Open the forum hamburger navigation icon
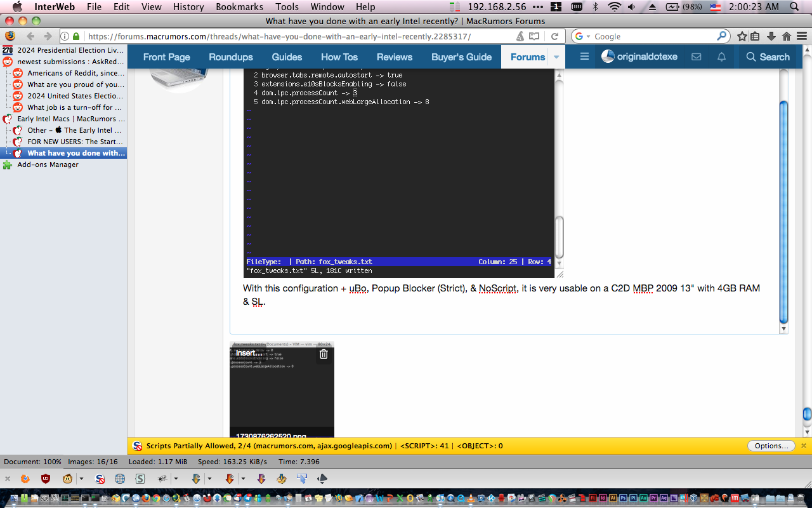Screen dimensions: 812x508 coord(585,57)
